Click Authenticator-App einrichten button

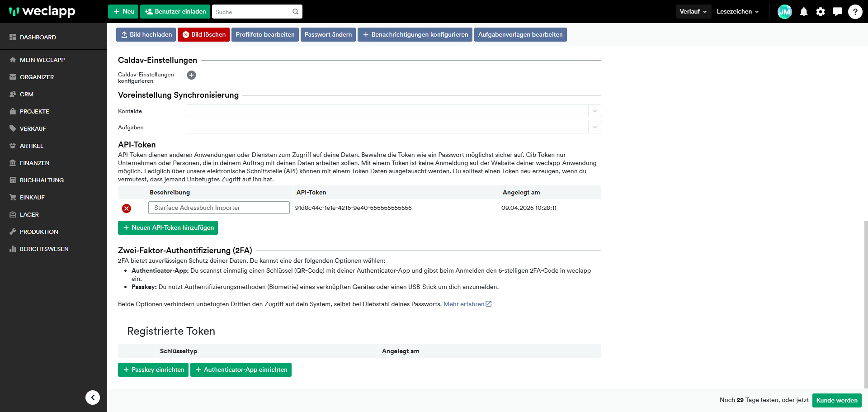tap(241, 370)
